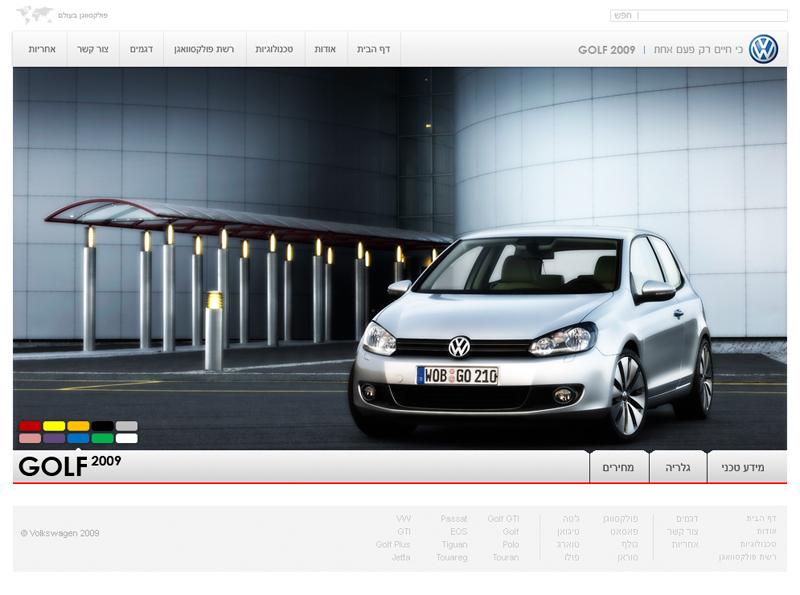Open the Jetta footer link
The image size is (800, 595).
[x=401, y=557]
